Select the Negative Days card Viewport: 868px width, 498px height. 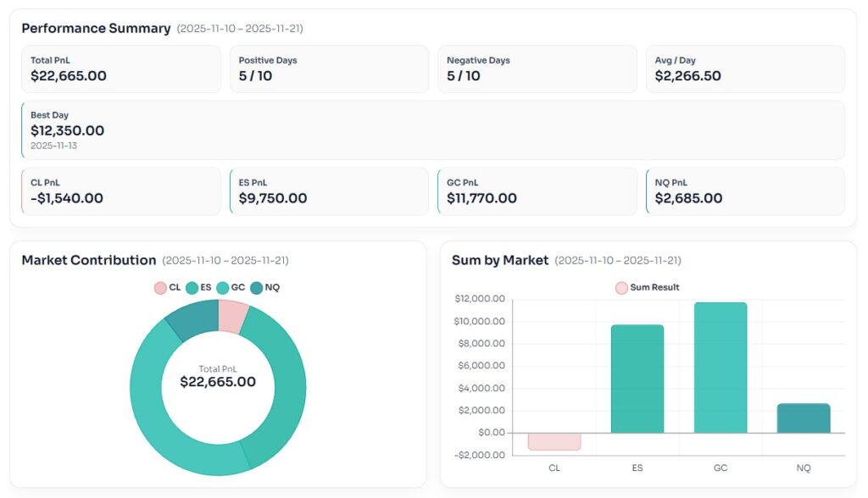(x=537, y=69)
